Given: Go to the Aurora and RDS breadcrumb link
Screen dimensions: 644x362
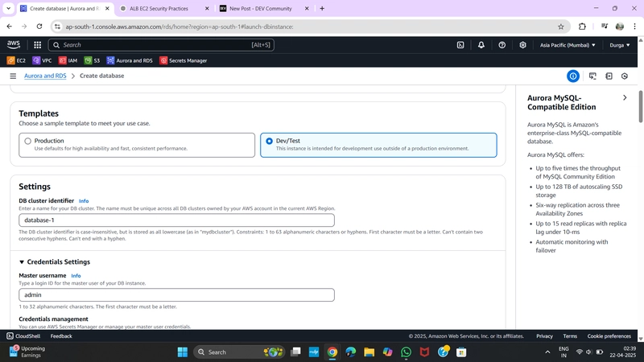Looking at the screenshot, I should coord(45,76).
